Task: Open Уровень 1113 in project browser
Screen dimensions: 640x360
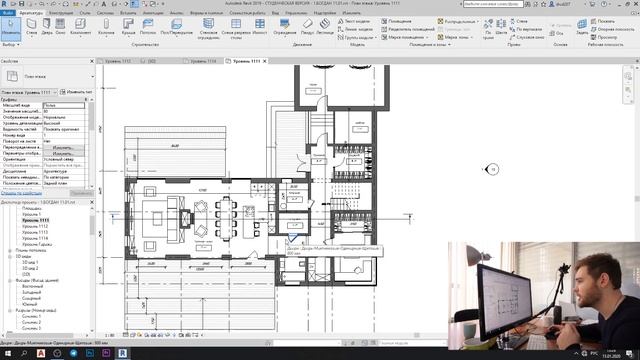Action: tap(35, 232)
